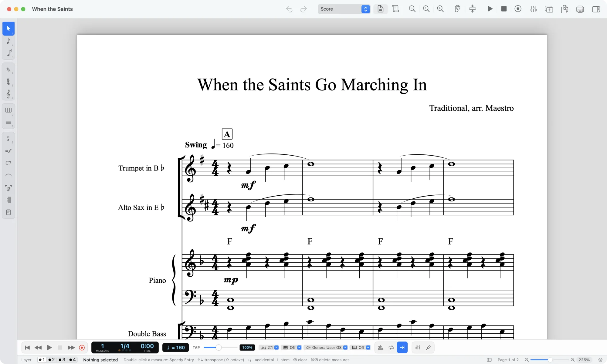Click the 100% tempo percentage button
Viewport: 607px width, 364px height.
(x=247, y=348)
